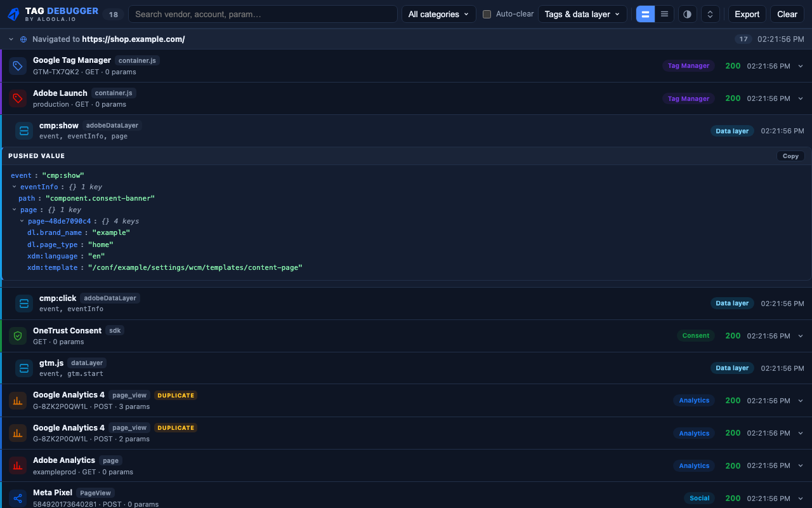
Task: Open the Tags & data layer dropdown
Action: click(582, 14)
